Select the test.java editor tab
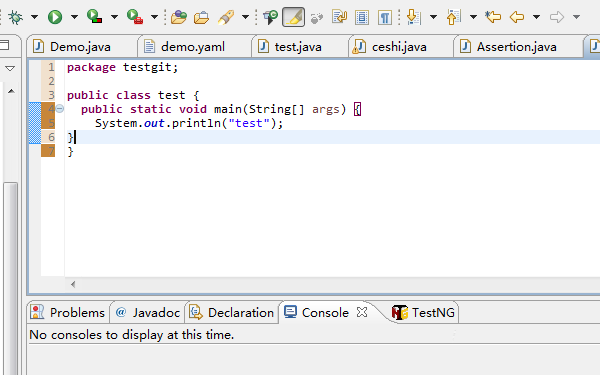This screenshot has height=375, width=600. coord(299,47)
